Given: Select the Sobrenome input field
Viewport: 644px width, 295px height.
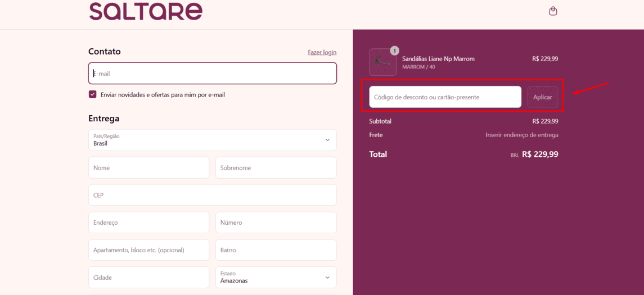Looking at the screenshot, I should point(276,167).
